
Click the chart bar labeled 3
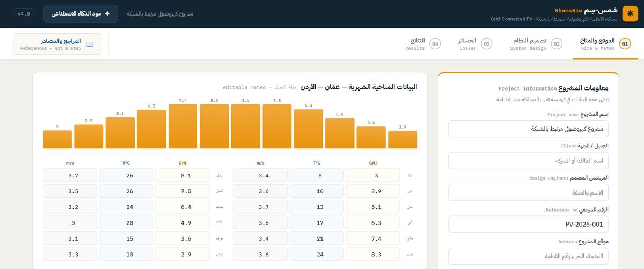click(57, 139)
